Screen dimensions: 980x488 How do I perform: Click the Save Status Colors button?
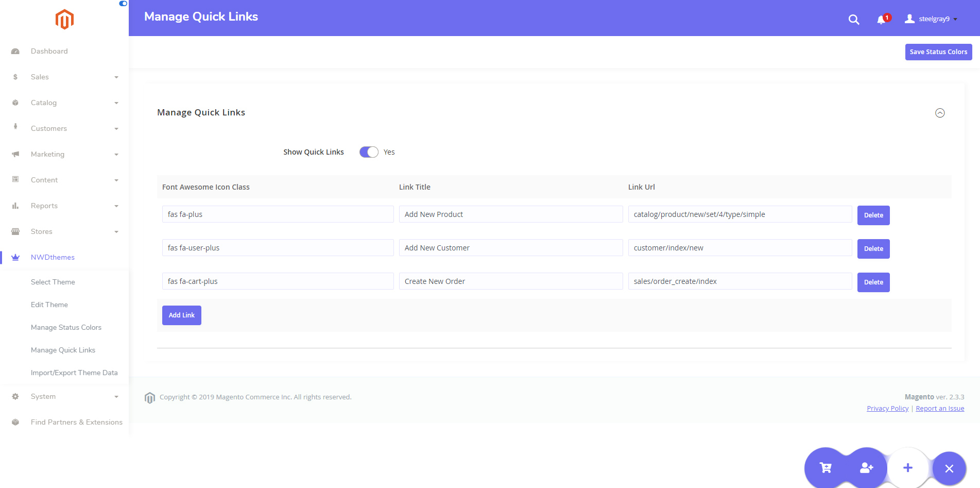938,52
